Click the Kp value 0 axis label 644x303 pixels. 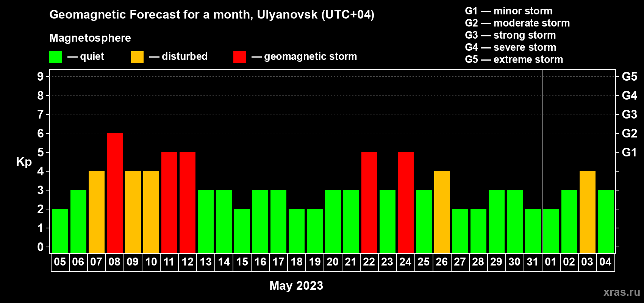click(41, 247)
